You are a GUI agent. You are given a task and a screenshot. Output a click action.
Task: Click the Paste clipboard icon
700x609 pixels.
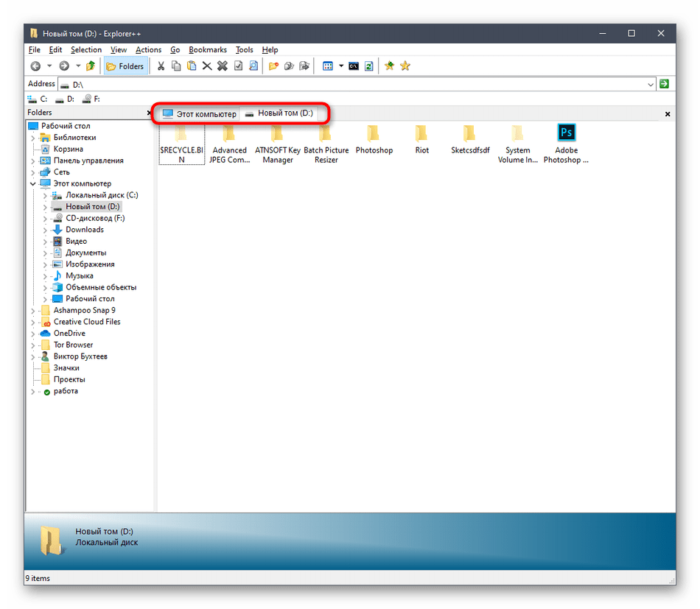click(x=192, y=66)
